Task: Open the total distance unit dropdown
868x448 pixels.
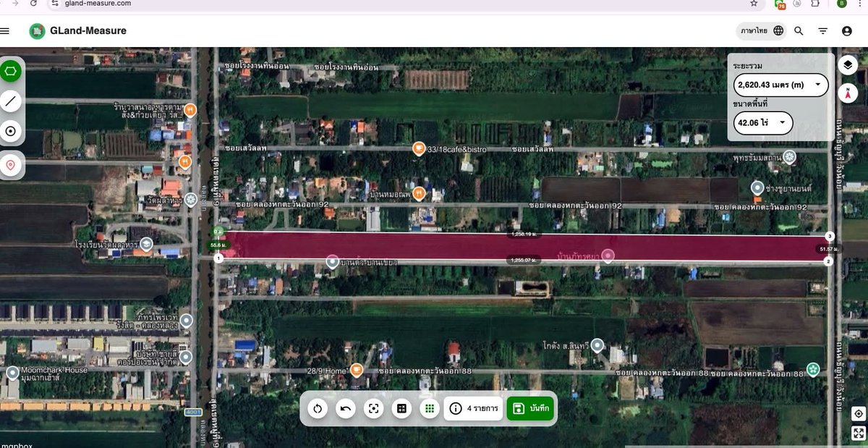Action: coord(780,85)
